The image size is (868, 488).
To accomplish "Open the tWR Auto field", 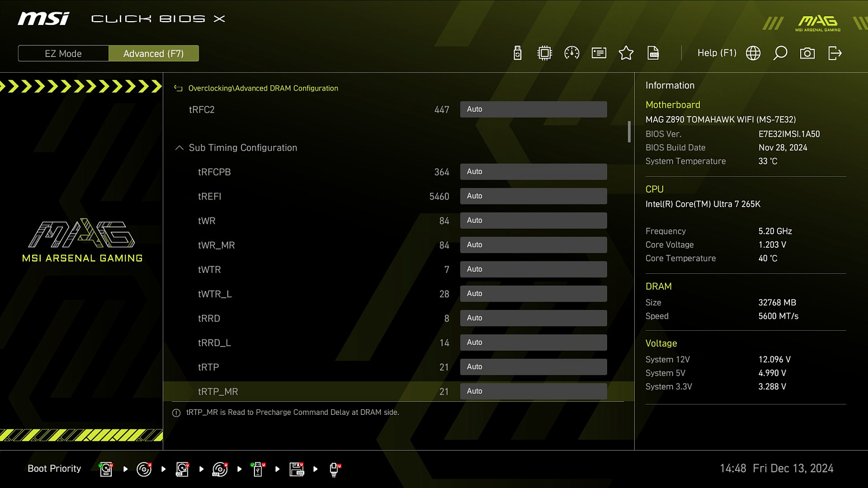I will click(533, 221).
